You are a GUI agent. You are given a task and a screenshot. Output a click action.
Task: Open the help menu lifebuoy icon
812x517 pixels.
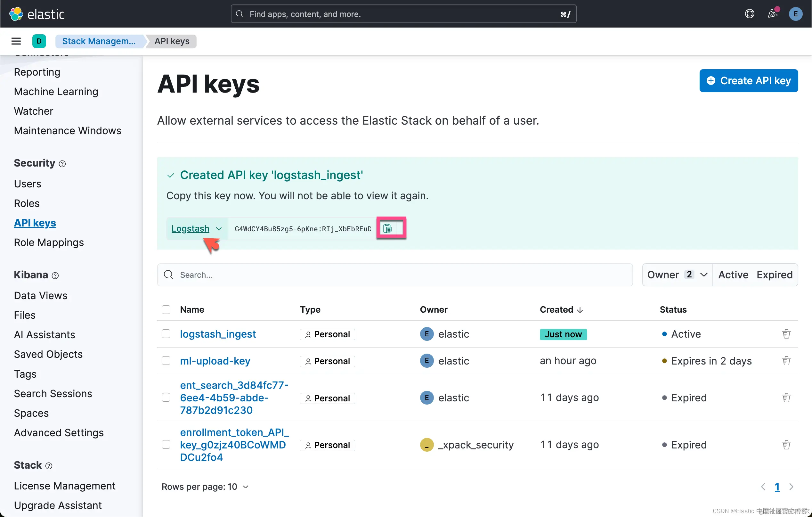point(749,14)
